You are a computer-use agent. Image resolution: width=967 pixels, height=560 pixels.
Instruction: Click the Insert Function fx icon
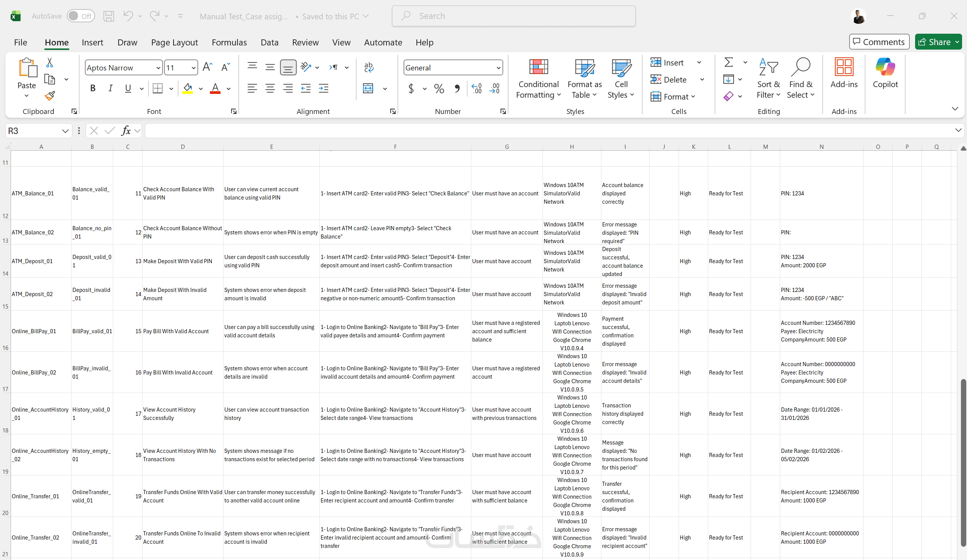(125, 131)
